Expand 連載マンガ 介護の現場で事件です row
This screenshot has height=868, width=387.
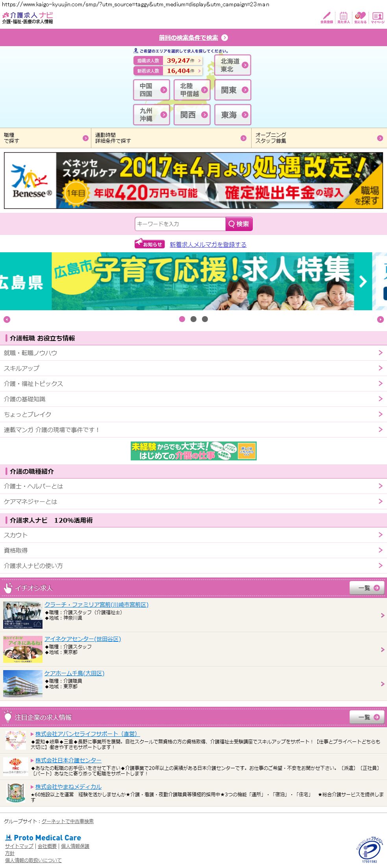193,430
